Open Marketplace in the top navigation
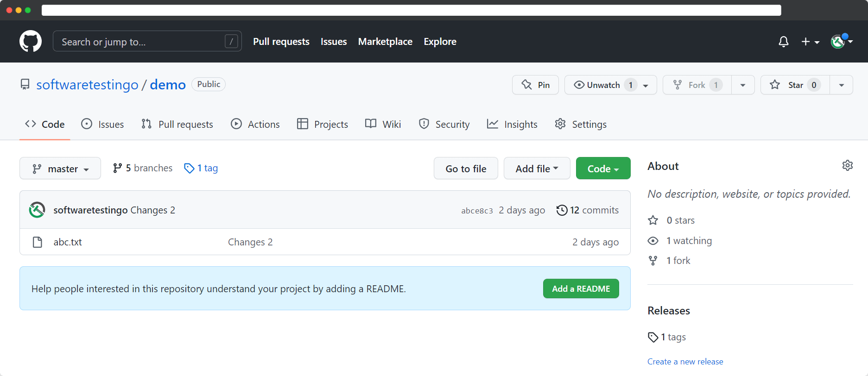868x376 pixels. 385,42
